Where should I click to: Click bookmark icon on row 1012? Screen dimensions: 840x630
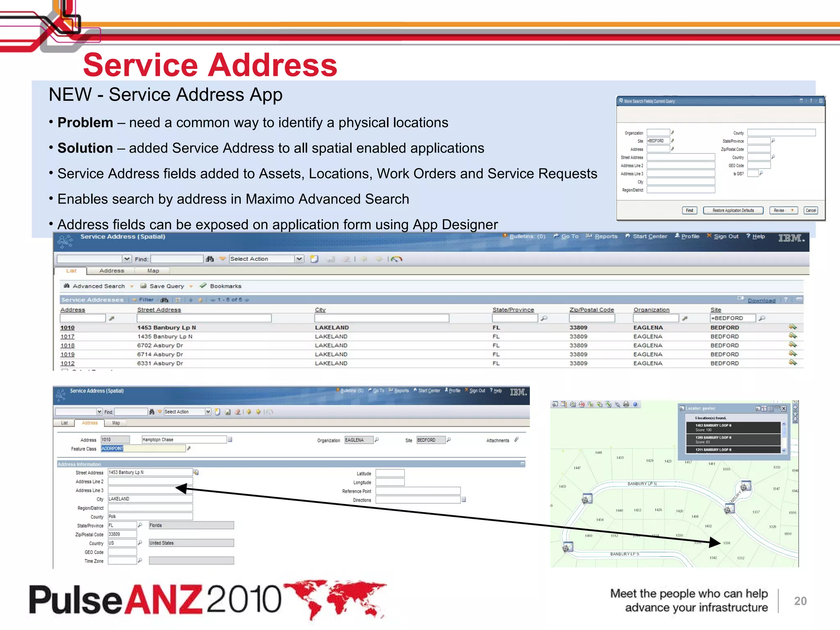pyautogui.click(x=792, y=363)
